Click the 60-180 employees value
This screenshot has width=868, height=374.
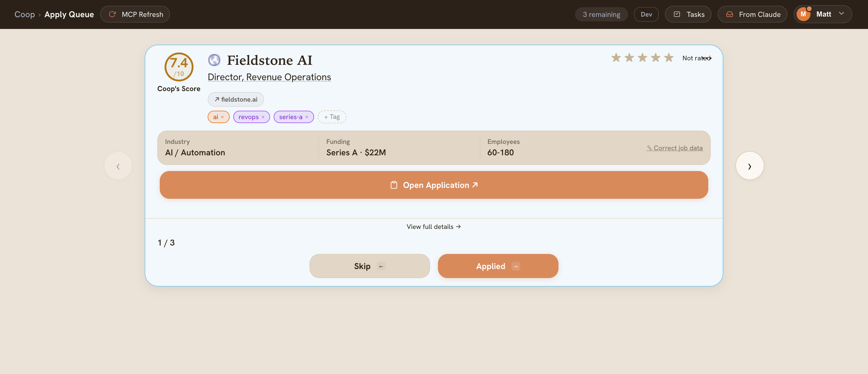tap(500, 152)
